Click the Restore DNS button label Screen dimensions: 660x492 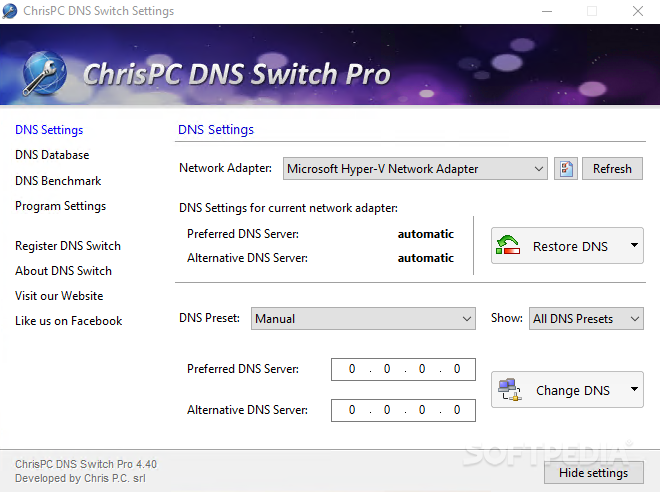pos(570,246)
